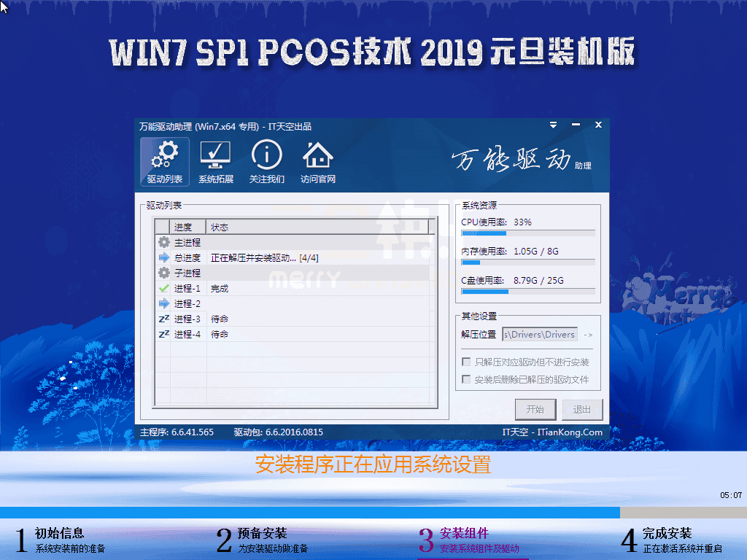
Task: Click green checkmark beside 进程-1
Action: click(164, 288)
